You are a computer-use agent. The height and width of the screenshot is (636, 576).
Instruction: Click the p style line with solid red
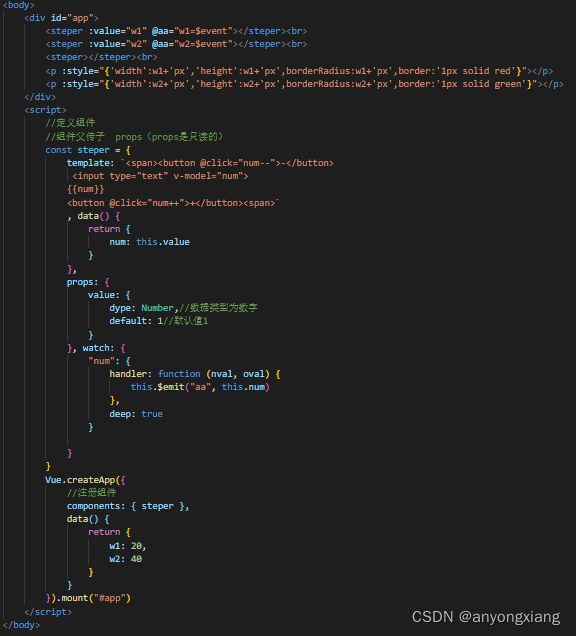click(x=299, y=71)
